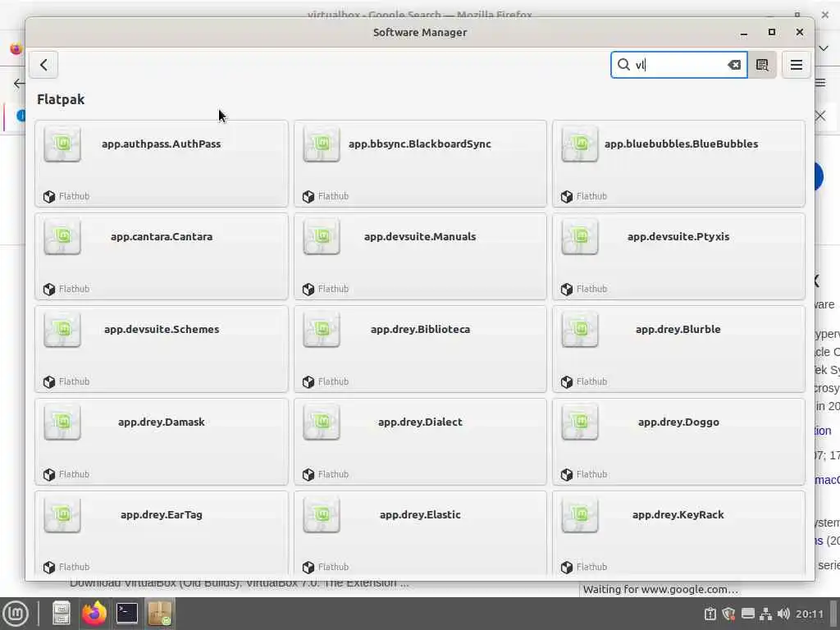Open the Software Manager hamburger menu
Image resolution: width=840 pixels, height=630 pixels.
click(x=796, y=65)
